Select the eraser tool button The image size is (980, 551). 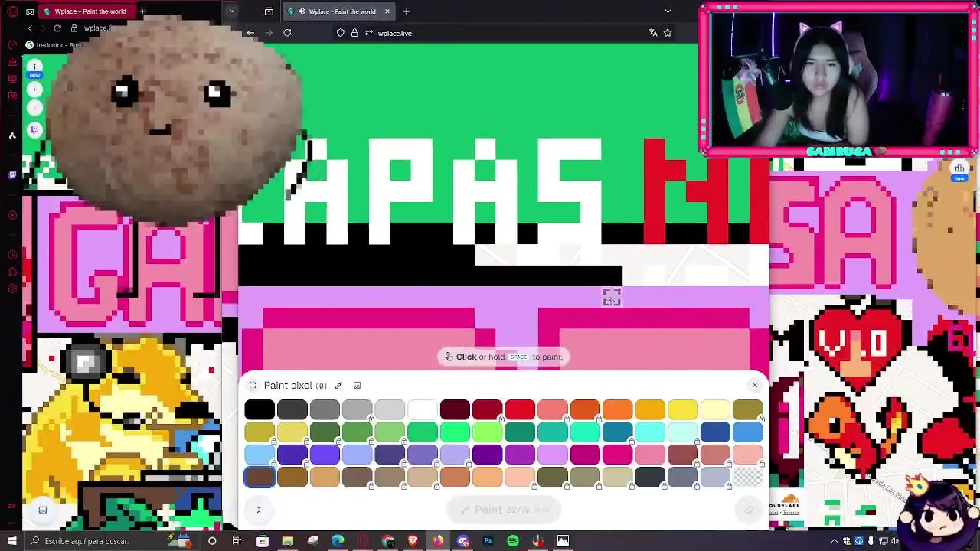pos(749,510)
